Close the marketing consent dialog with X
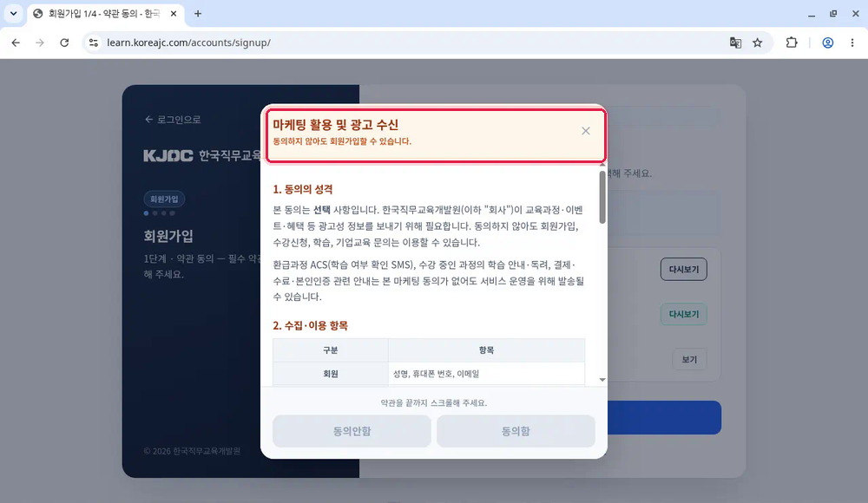The image size is (868, 503). pos(586,131)
